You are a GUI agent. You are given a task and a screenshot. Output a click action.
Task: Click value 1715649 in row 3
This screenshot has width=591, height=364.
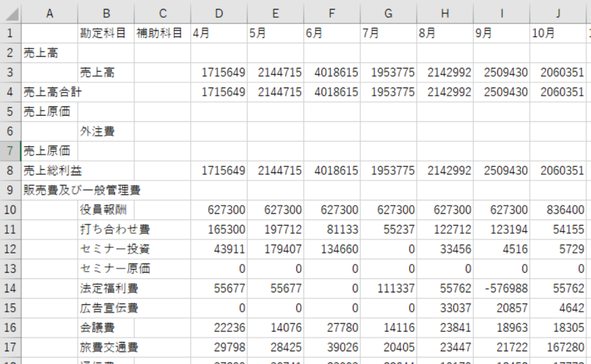tap(219, 73)
